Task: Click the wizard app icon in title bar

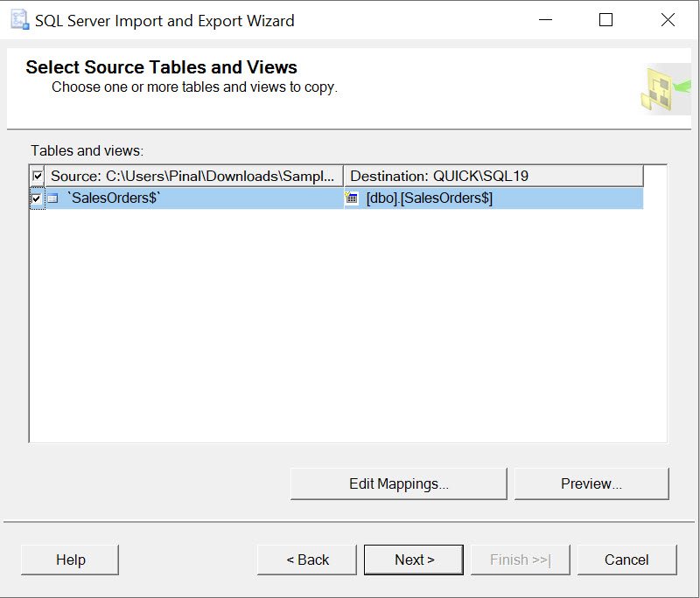Action: (x=19, y=20)
